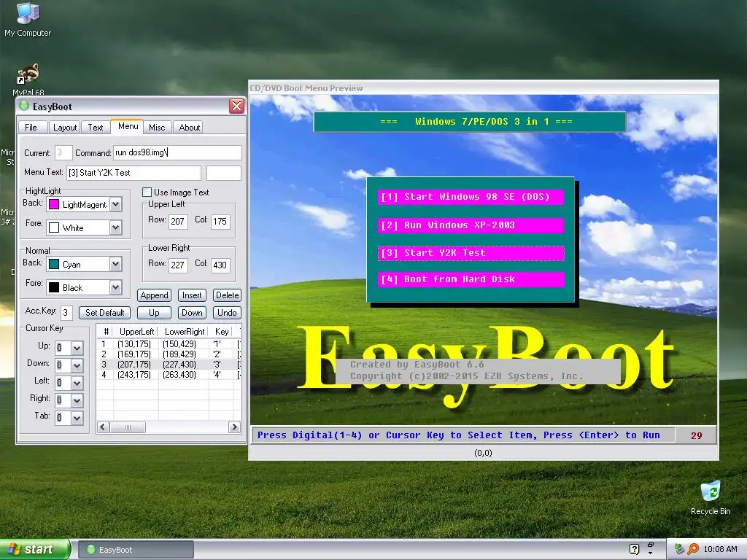747x560 pixels.
Task: Expand the HighLight Back color dropdown
Action: pyautogui.click(x=116, y=204)
